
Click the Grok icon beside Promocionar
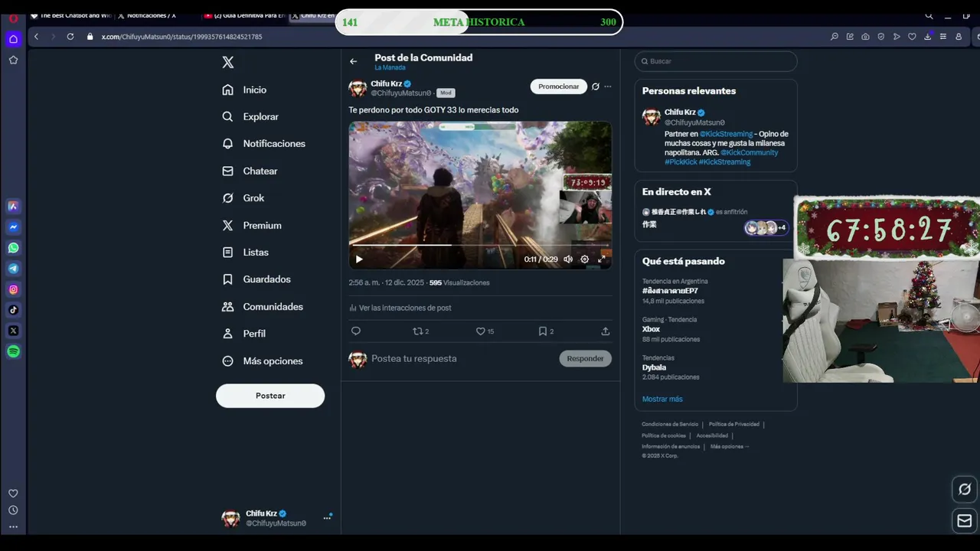click(x=596, y=86)
